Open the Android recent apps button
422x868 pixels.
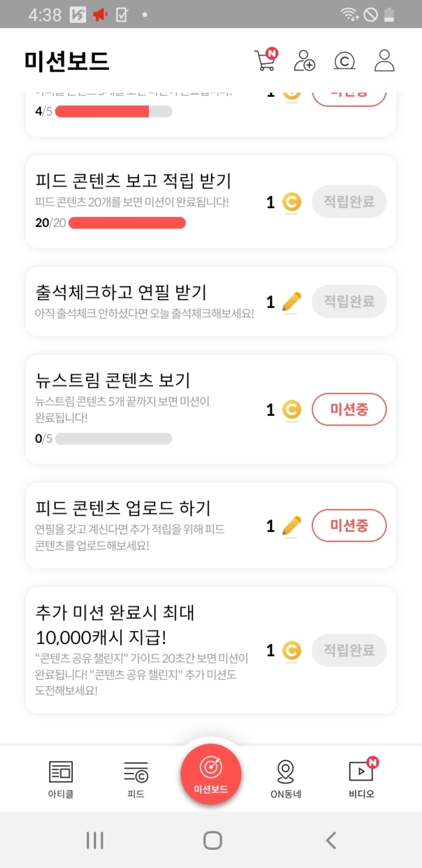pyautogui.click(x=95, y=840)
